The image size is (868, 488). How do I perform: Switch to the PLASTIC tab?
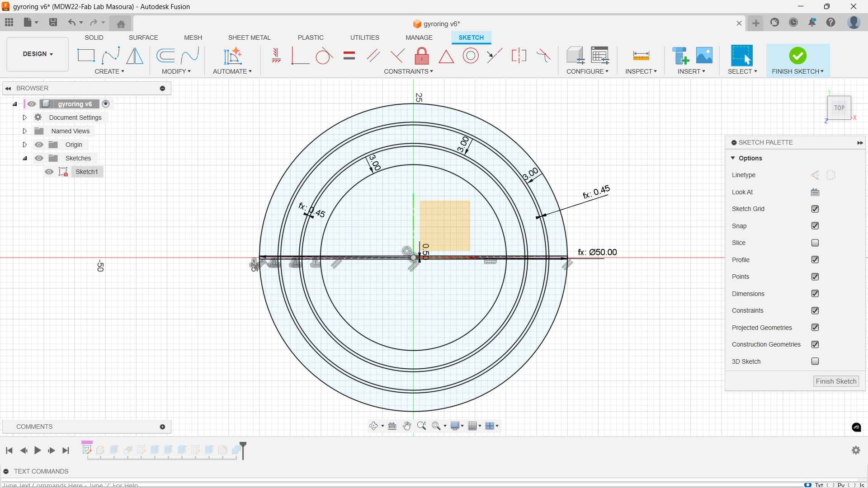tap(311, 38)
